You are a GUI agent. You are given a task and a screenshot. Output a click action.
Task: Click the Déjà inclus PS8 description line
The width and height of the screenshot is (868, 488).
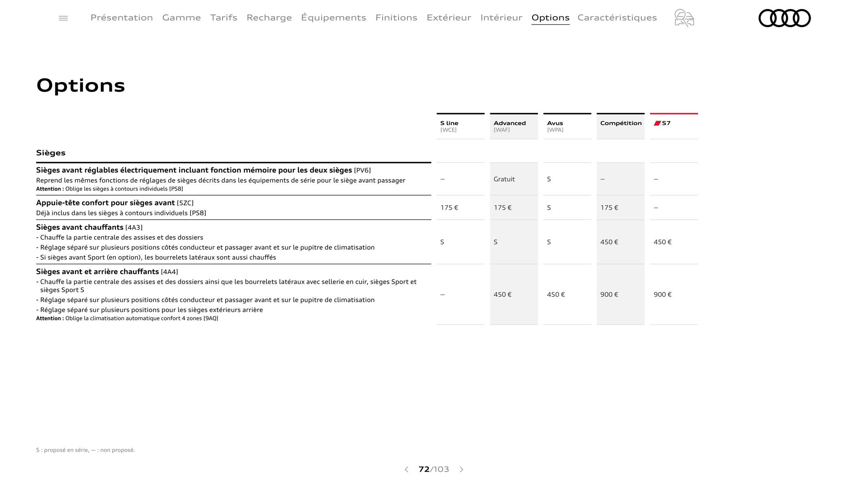pos(121,213)
